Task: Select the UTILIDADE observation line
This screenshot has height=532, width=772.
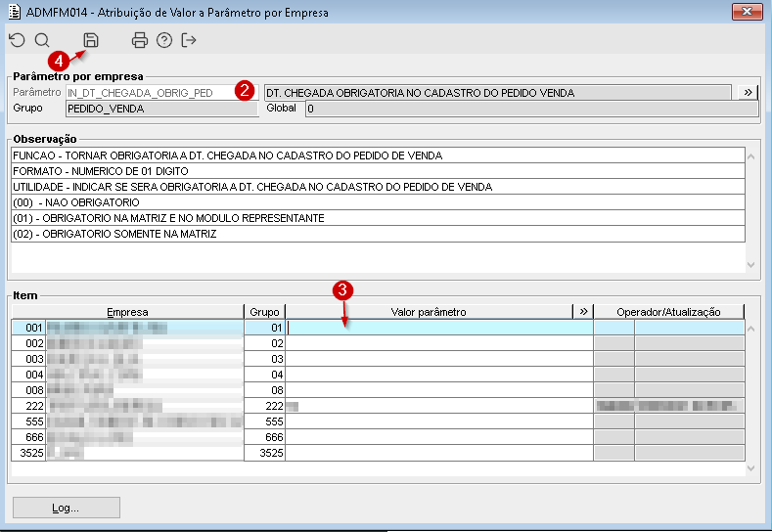Action: point(378,187)
